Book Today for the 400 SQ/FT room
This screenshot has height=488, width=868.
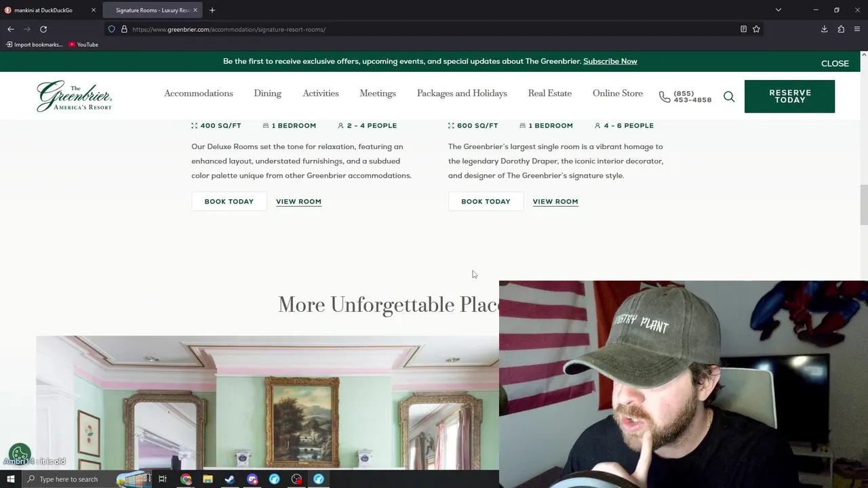pyautogui.click(x=229, y=201)
